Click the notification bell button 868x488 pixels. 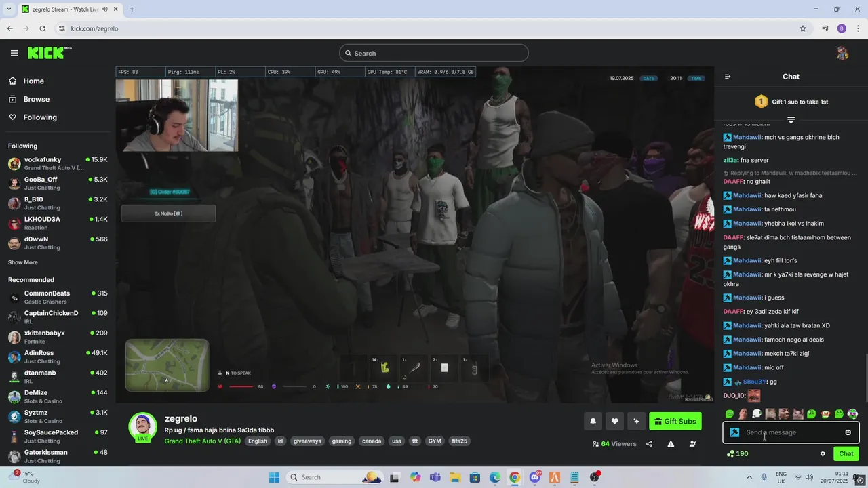coord(593,421)
